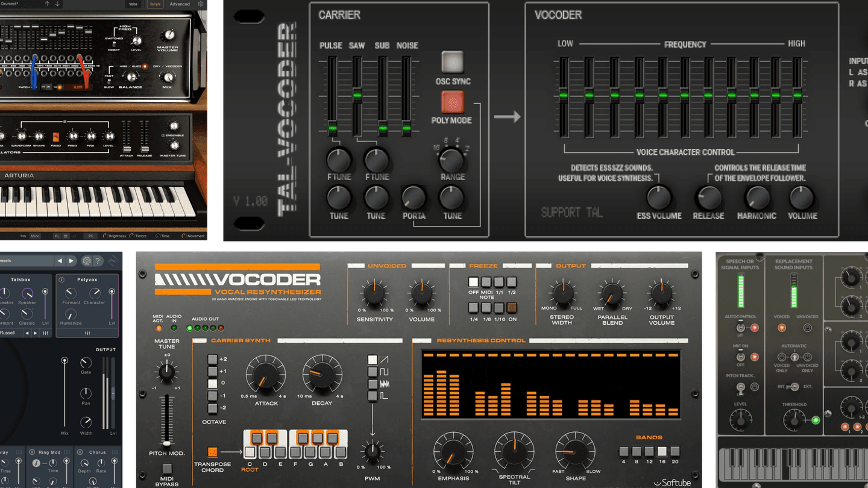Click the settings gear in Arturia header
This screenshot has height=488, width=868.
201,4
